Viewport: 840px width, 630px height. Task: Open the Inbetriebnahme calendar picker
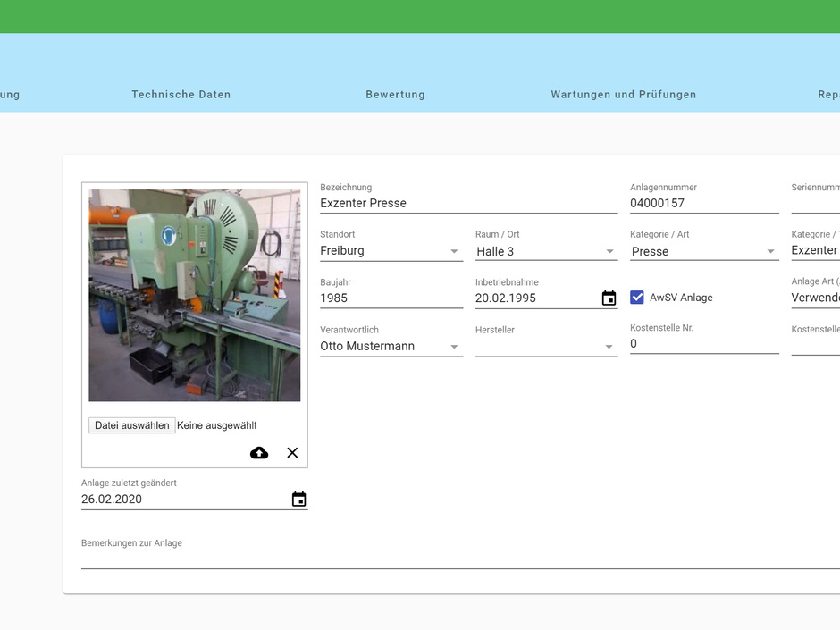pyautogui.click(x=609, y=298)
